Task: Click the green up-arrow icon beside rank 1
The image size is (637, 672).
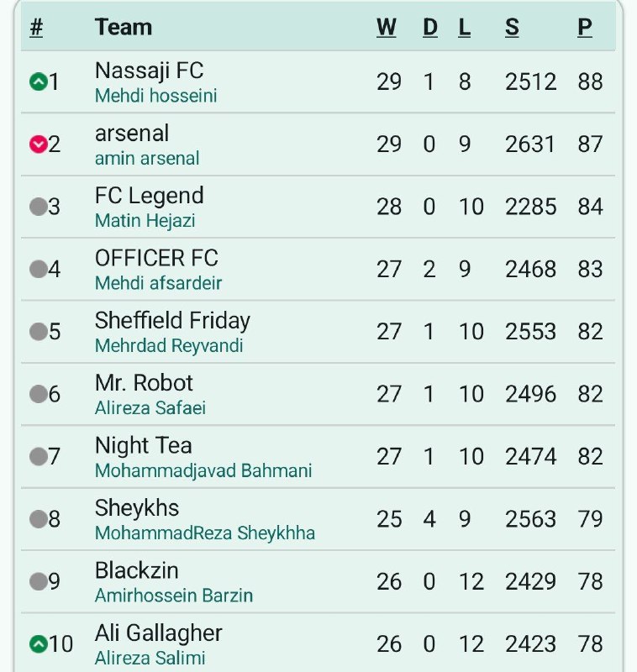Action: [x=38, y=81]
